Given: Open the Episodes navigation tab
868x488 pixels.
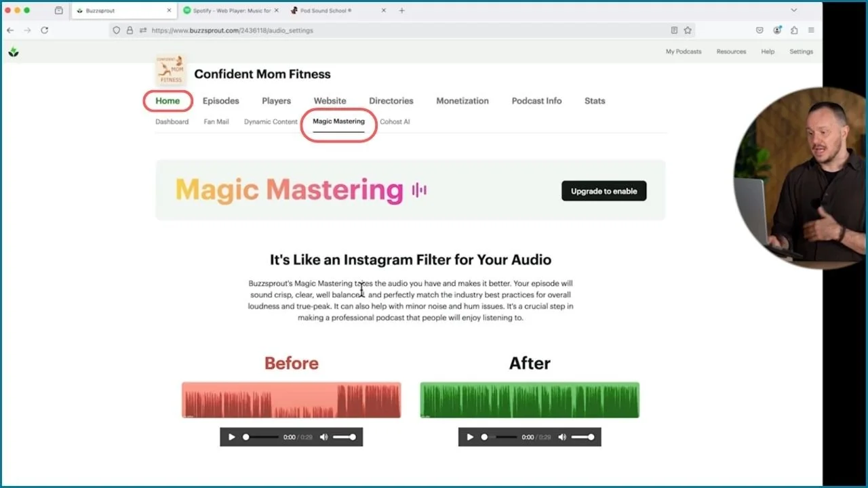Looking at the screenshot, I should tap(221, 101).
